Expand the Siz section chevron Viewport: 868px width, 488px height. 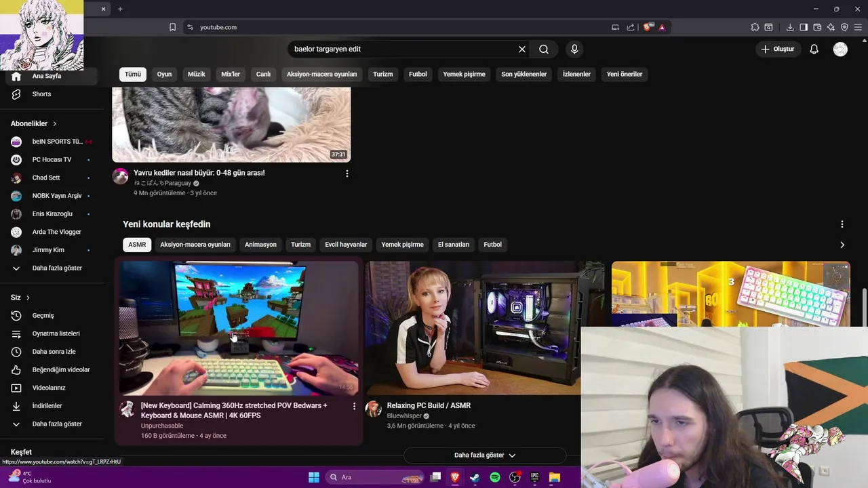click(28, 298)
